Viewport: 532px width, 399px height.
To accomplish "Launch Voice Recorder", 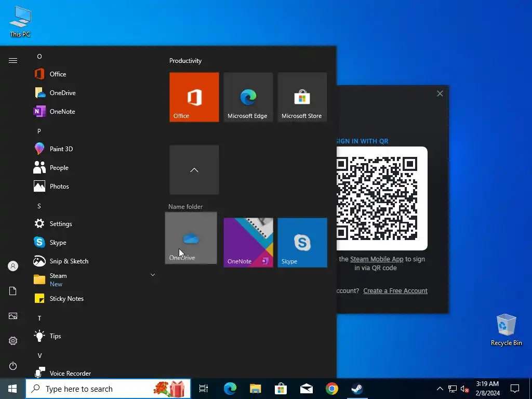I will 95,373.
